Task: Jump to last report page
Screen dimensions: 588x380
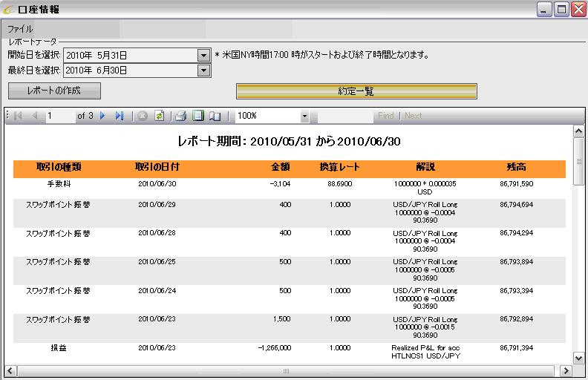Action: coord(120,116)
